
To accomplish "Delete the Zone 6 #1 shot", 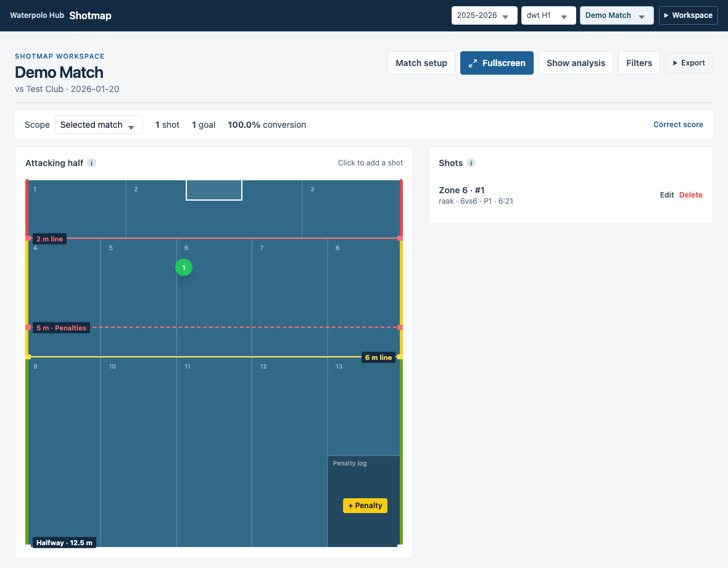I will [x=690, y=195].
